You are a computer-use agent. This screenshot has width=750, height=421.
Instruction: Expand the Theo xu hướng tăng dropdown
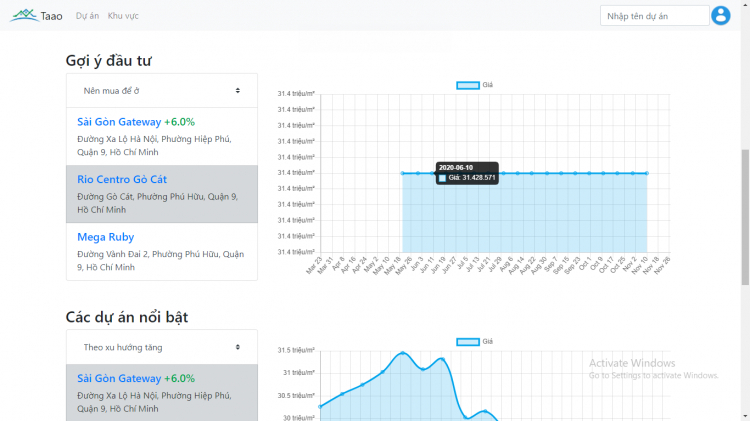(162, 347)
